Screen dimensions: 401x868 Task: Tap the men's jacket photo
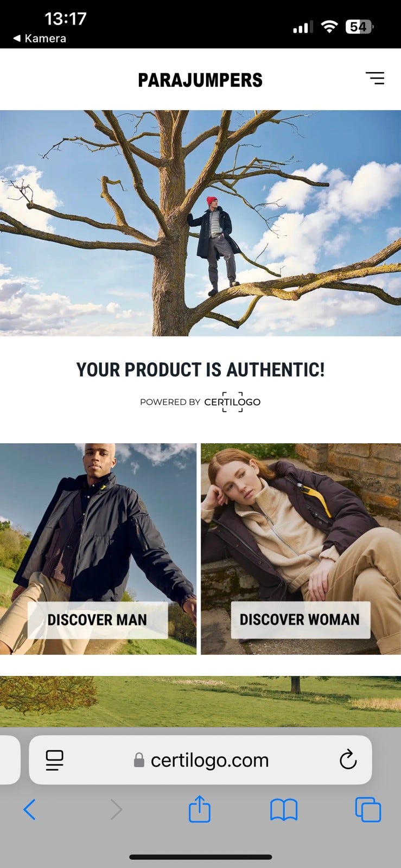click(x=98, y=548)
